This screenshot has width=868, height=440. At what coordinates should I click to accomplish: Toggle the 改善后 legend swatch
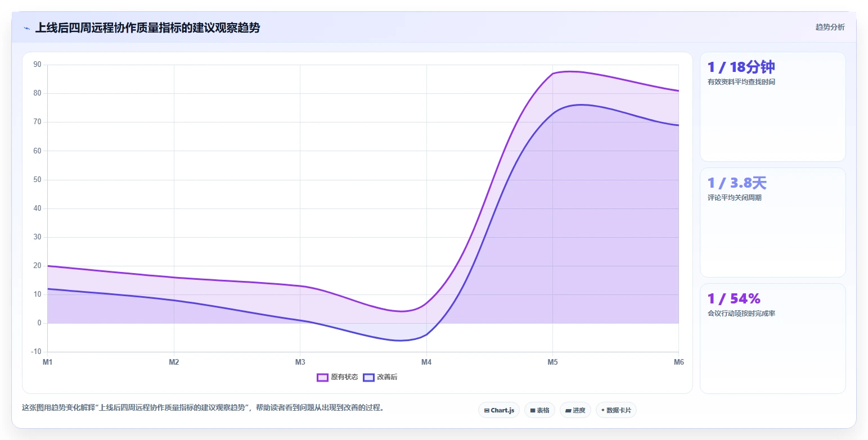click(x=368, y=378)
